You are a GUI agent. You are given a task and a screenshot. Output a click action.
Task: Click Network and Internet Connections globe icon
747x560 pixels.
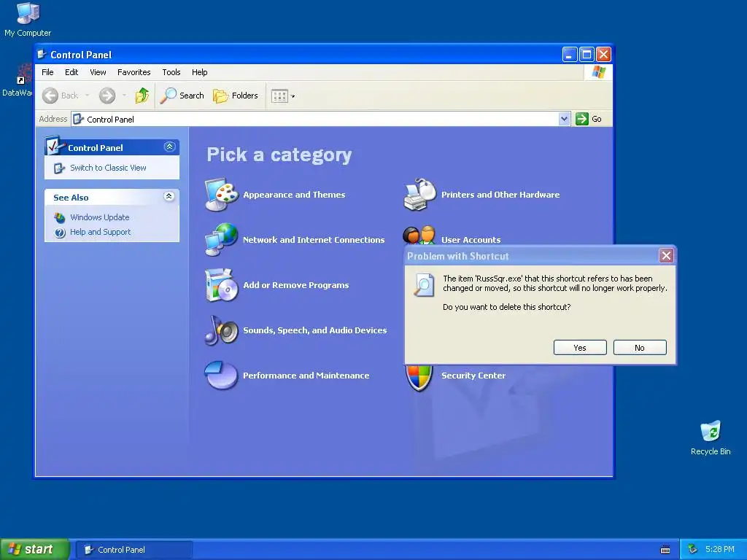pos(222,239)
